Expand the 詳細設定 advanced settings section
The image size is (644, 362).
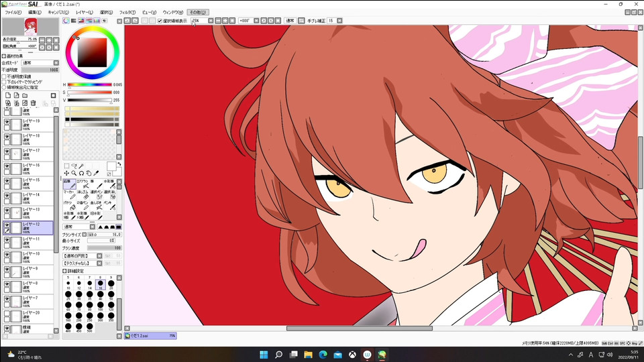click(65, 271)
